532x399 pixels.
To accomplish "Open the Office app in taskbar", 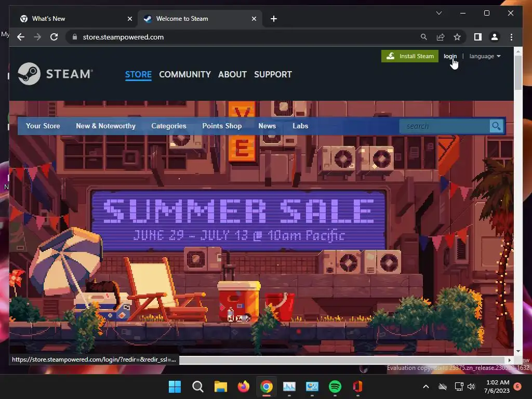I will tap(357, 387).
